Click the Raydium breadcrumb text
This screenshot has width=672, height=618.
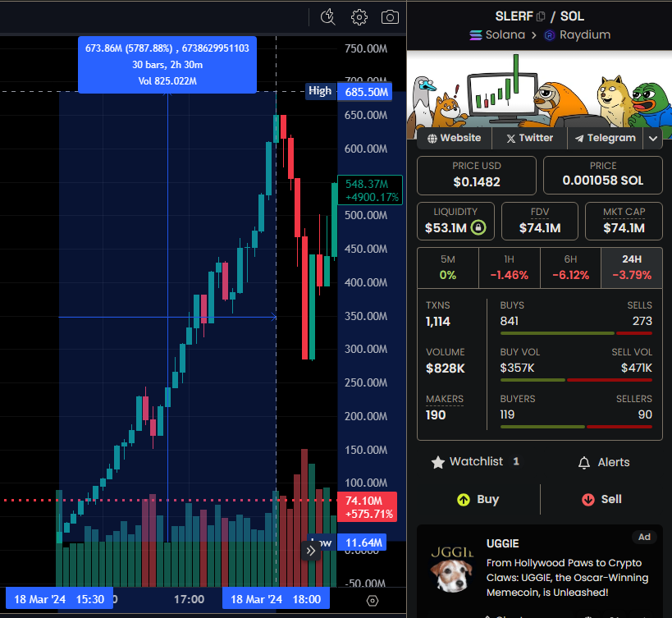[x=585, y=34]
